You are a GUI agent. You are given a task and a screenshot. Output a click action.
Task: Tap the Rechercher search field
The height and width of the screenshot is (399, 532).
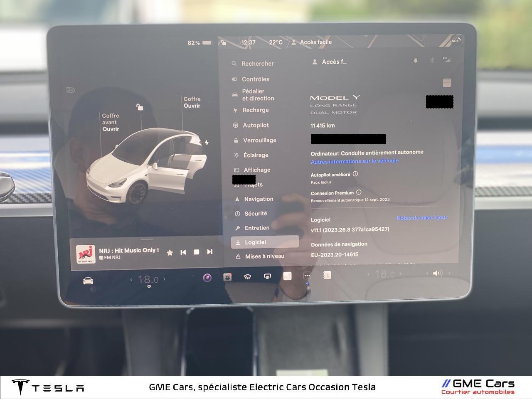tap(257, 64)
